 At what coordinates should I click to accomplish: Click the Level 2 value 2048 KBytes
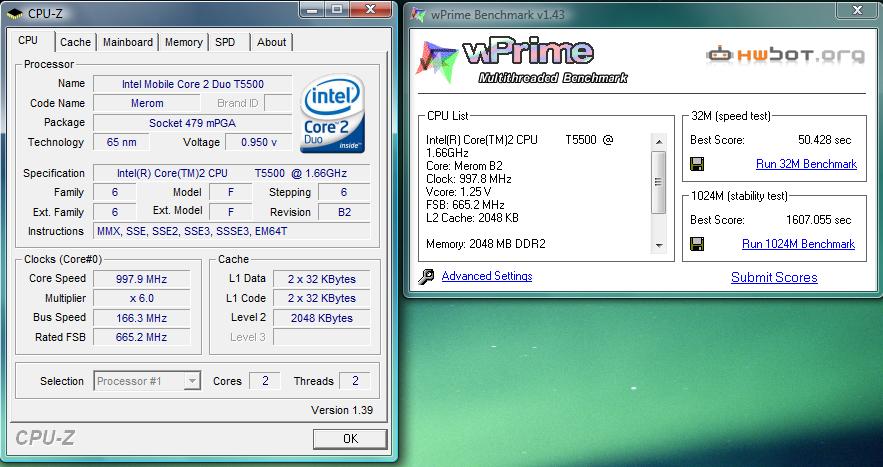click(322, 318)
